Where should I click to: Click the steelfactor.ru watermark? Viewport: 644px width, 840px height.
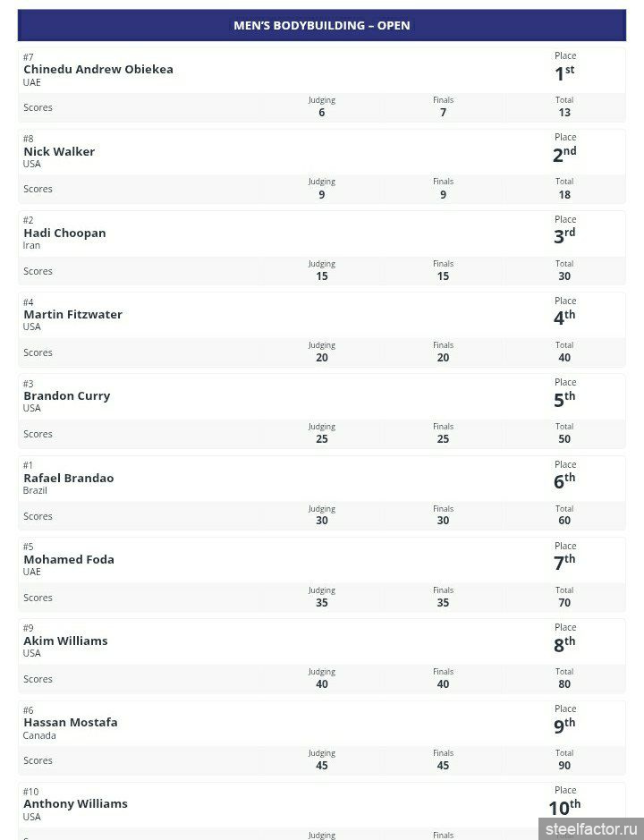[x=591, y=828]
